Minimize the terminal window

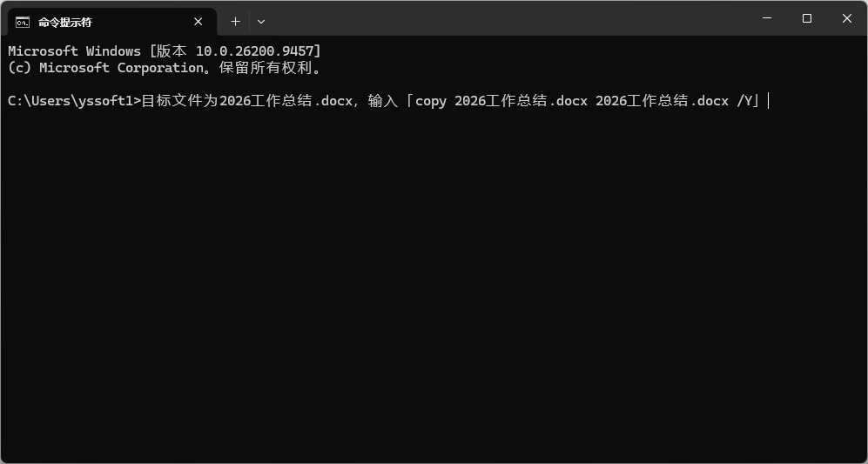pos(767,18)
